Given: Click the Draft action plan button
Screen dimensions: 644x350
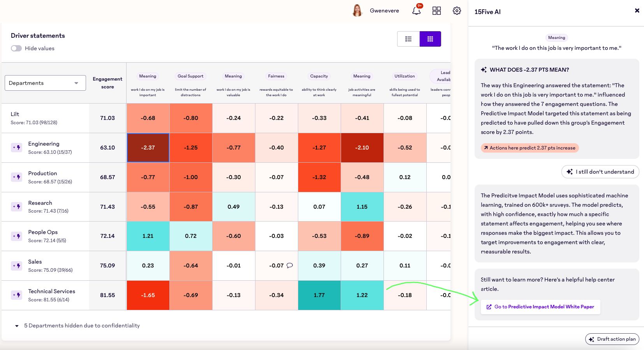Looking at the screenshot, I should (612, 339).
